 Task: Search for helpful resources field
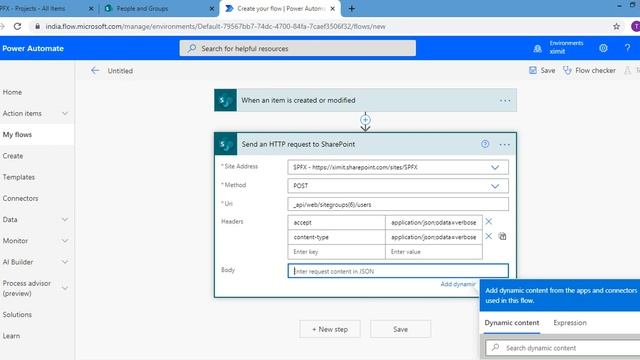point(298,48)
